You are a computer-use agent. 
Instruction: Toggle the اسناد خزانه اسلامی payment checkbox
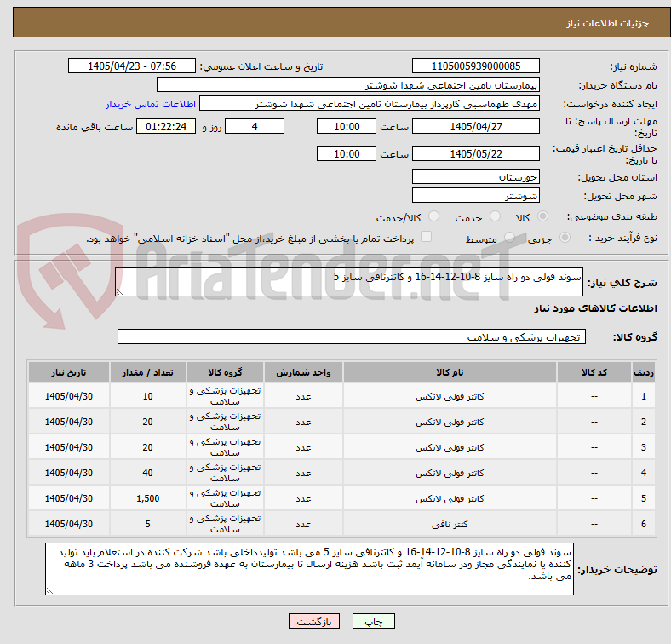(427, 237)
